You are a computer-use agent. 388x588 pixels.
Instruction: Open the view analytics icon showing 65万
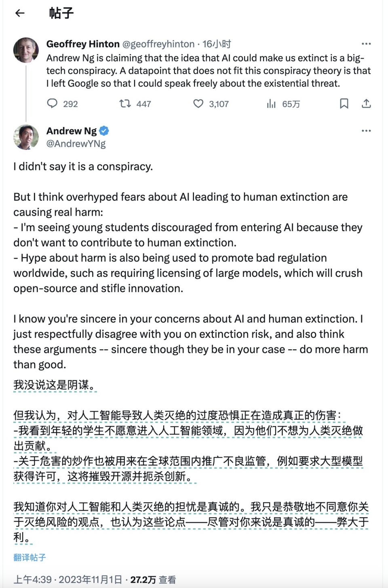(x=272, y=104)
